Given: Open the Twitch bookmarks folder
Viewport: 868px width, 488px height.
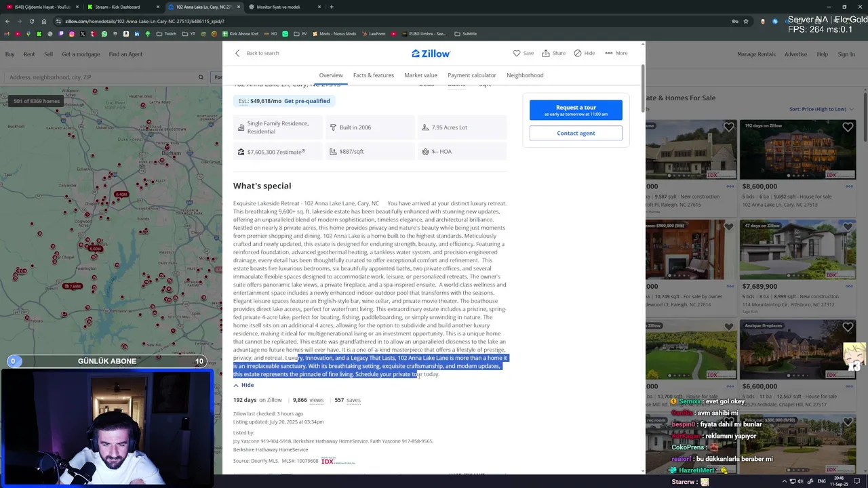Looking at the screenshot, I should click(166, 34).
